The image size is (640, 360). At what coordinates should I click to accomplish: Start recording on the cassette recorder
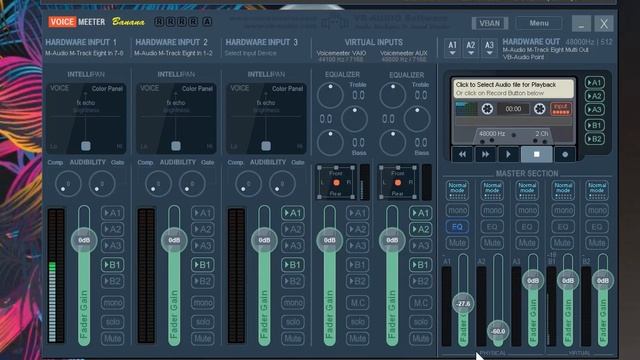click(x=565, y=154)
